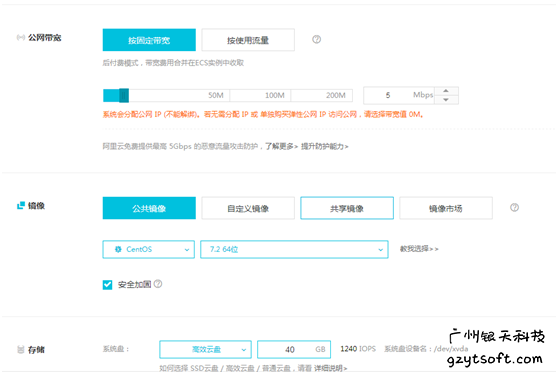Set bandwidth slider to the 50M mark

coord(216,95)
